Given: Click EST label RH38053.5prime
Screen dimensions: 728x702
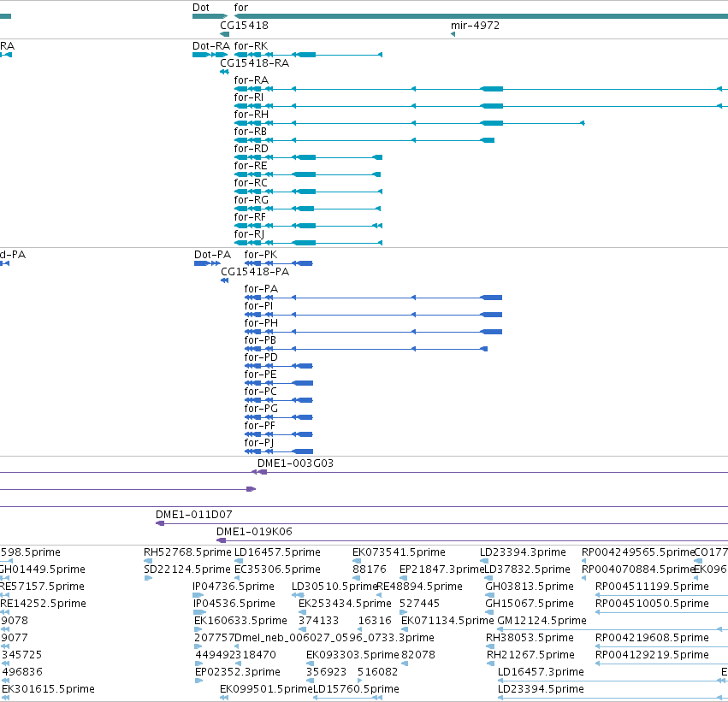Looking at the screenshot, I should pyautogui.click(x=530, y=638).
